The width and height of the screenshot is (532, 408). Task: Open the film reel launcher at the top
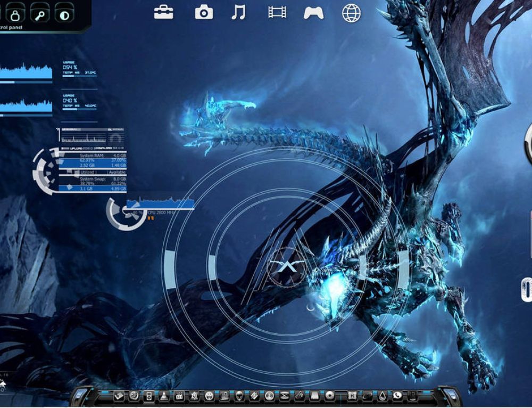point(276,13)
